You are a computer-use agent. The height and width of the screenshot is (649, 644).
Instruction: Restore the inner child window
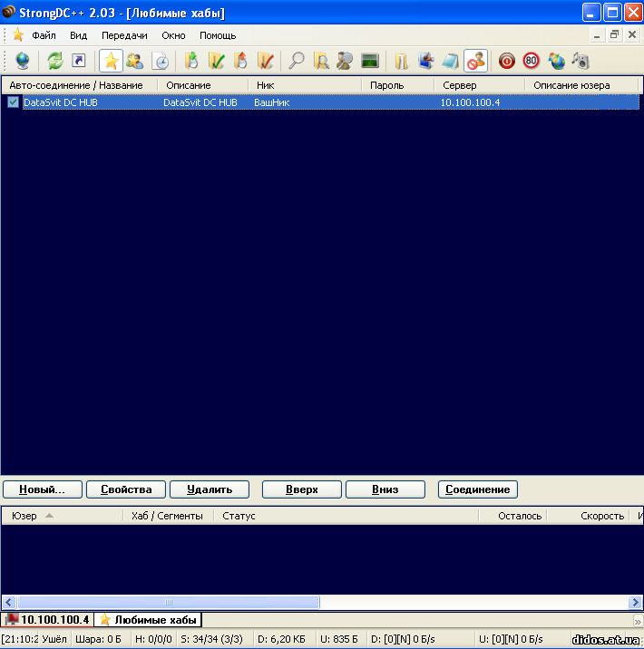pos(614,34)
